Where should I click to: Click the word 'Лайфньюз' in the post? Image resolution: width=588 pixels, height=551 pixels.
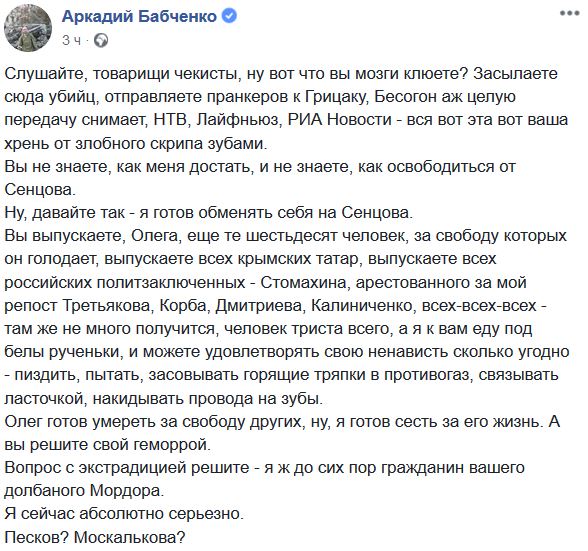[238, 120]
